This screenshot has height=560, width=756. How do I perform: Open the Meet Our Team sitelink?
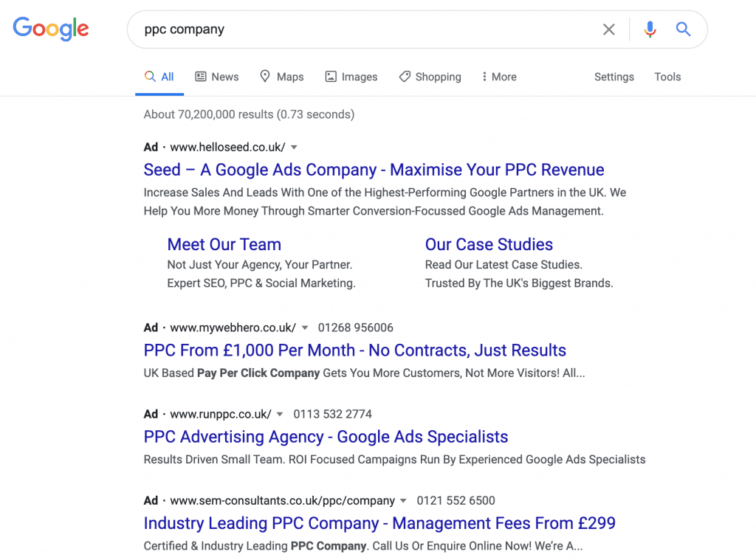pyautogui.click(x=224, y=244)
